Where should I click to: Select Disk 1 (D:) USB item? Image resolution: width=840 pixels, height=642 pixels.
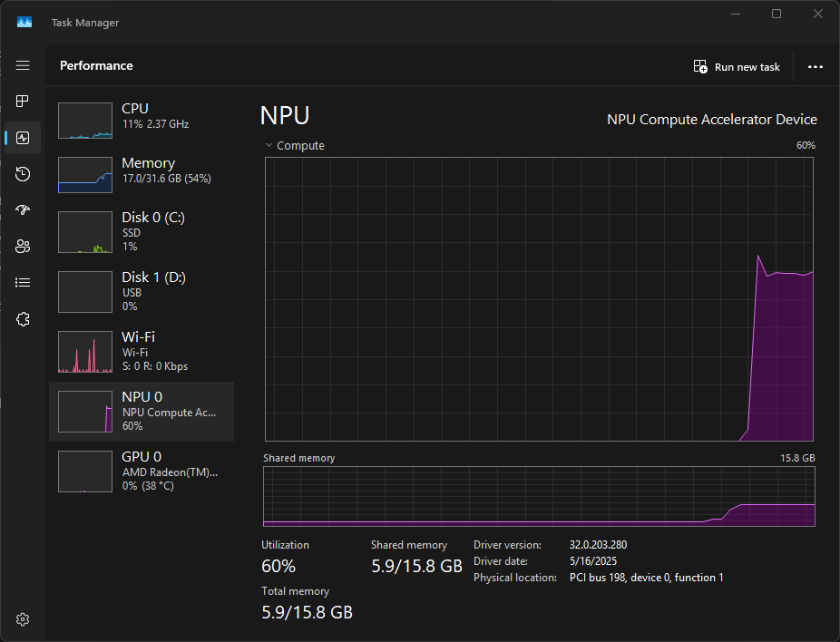[x=142, y=292]
